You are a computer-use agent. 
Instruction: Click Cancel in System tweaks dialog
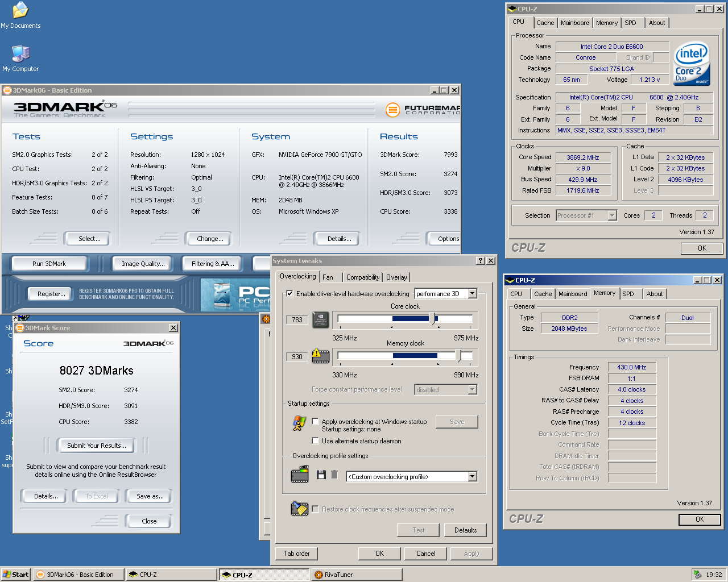click(x=425, y=554)
